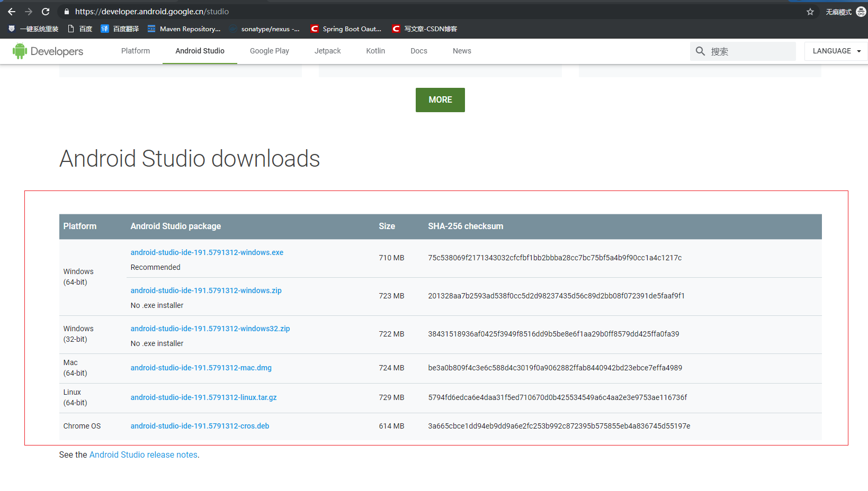Open the Google Play nav tab
Image resolution: width=868 pixels, height=491 pixels.
[270, 51]
